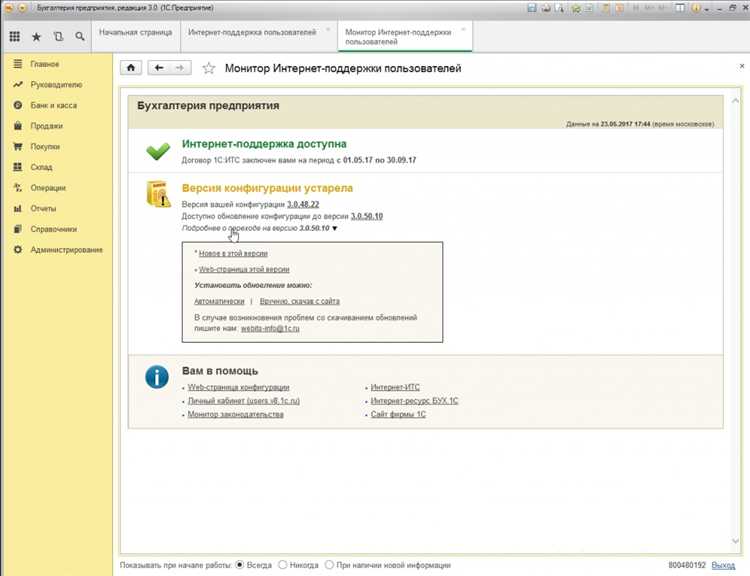The image size is (750, 576).
Task: Add page to favorites with the star outline
Action: point(209,68)
